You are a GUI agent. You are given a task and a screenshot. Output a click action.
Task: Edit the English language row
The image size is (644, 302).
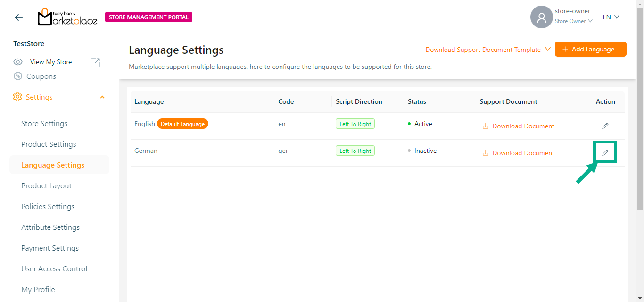605,126
